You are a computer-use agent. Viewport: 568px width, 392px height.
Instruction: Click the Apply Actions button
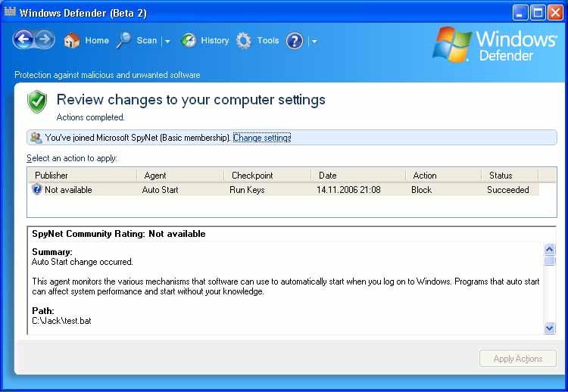click(x=518, y=359)
